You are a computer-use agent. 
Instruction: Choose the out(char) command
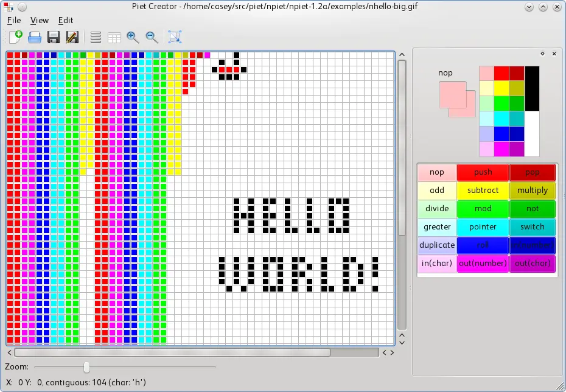coord(532,264)
